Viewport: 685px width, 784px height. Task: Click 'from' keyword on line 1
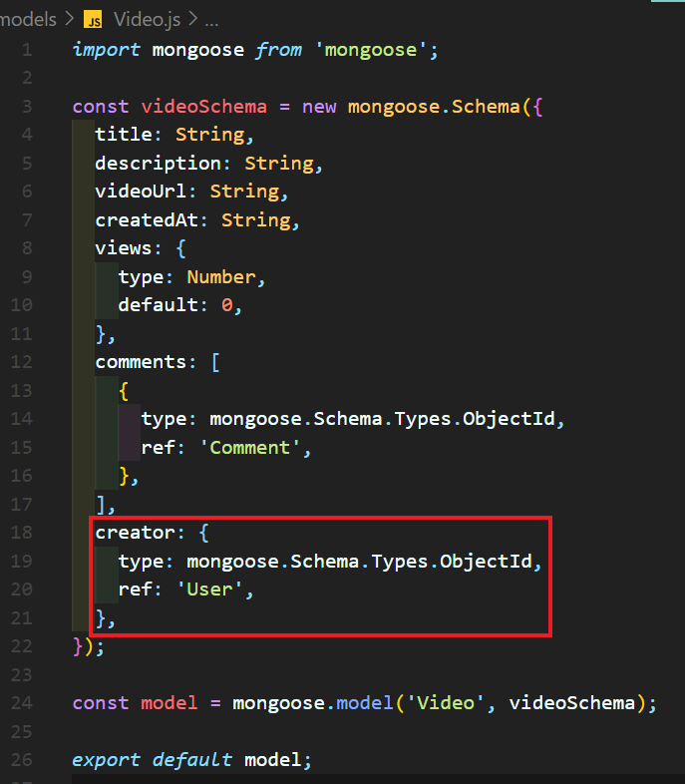click(x=278, y=50)
